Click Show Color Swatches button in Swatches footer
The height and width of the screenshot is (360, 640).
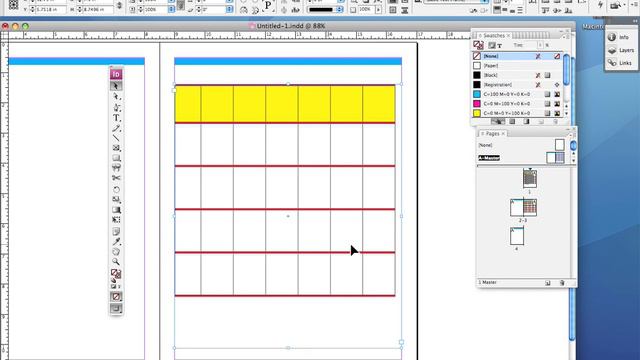click(512, 121)
